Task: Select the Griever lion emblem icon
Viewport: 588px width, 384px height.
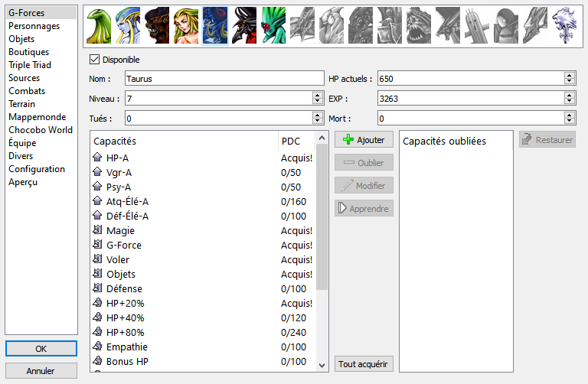Action: click(564, 26)
